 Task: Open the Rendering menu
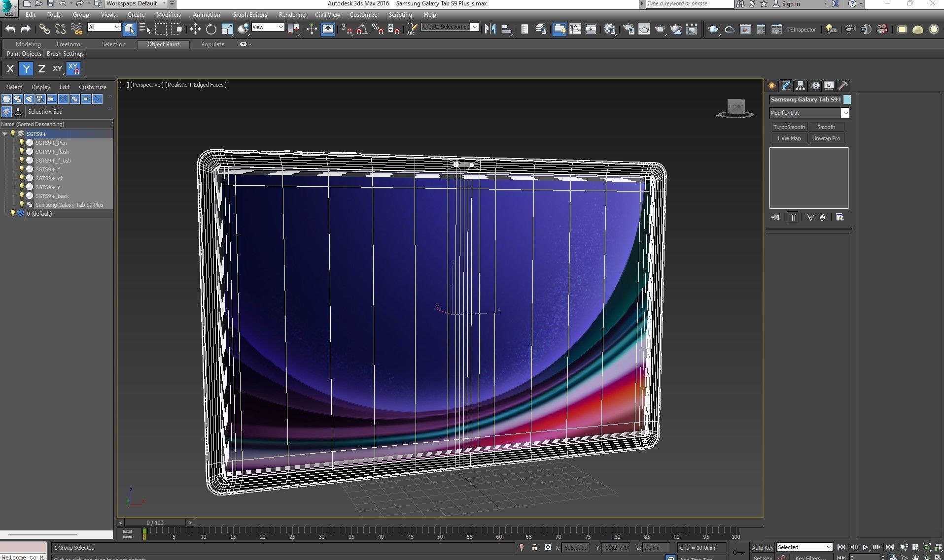[x=292, y=15]
